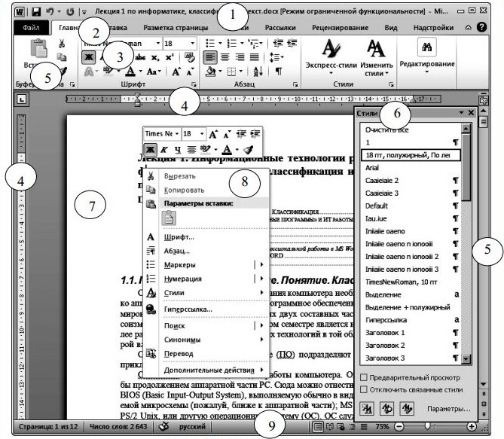The image size is (504, 439).
Task: Click Styles list scrollbar down arrow
Action: pyautogui.click(x=466, y=358)
